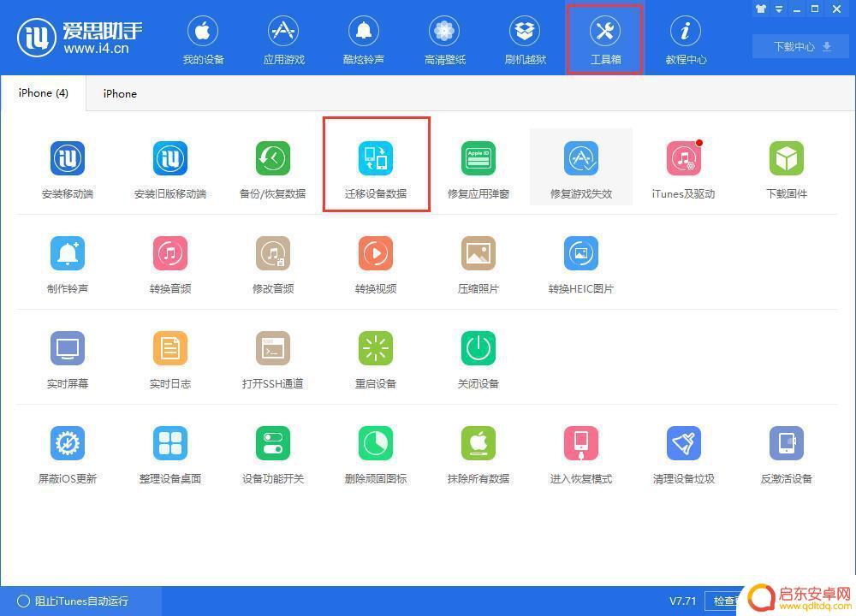Toggle 阻止iTunes自动运行 option

click(x=73, y=601)
